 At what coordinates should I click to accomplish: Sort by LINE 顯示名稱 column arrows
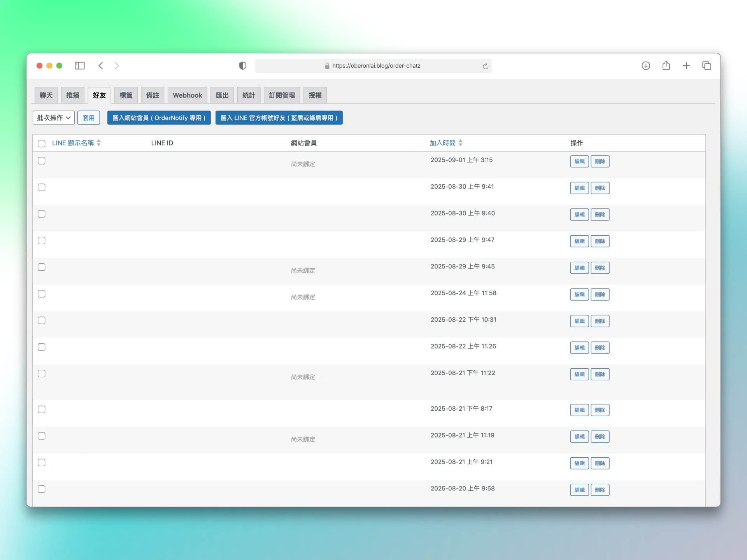pos(99,143)
